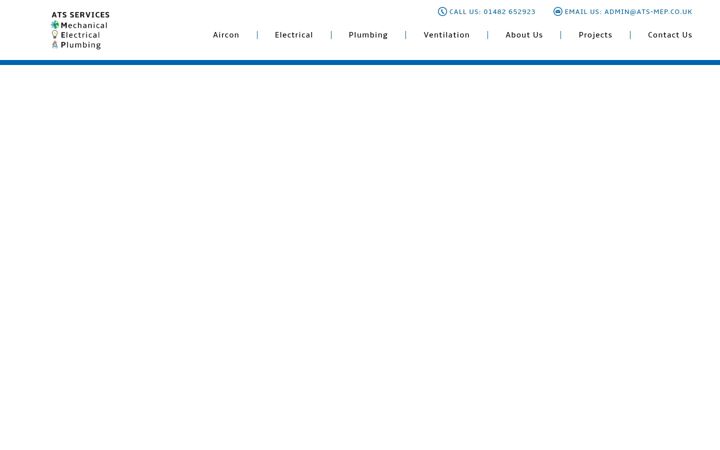Click the admin@ats-mep.co.uk email address

pyautogui.click(x=648, y=12)
